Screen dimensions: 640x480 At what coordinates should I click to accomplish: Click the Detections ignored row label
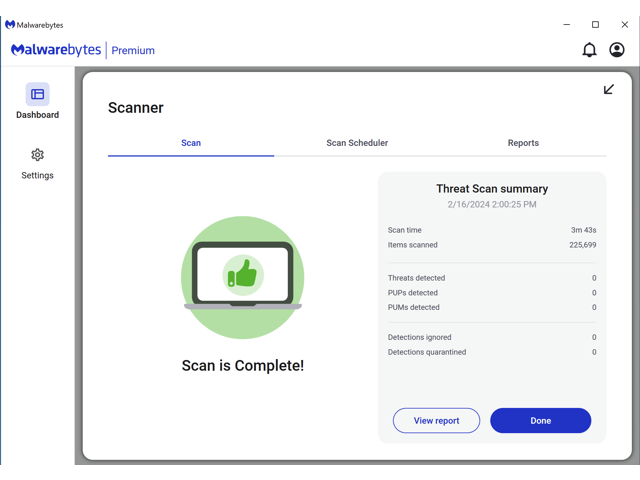420,337
